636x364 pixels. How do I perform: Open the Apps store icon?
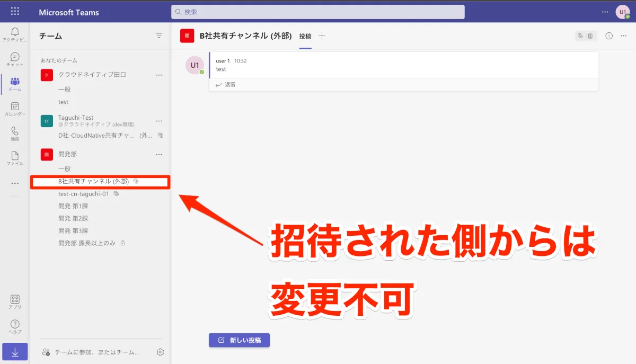(15, 302)
